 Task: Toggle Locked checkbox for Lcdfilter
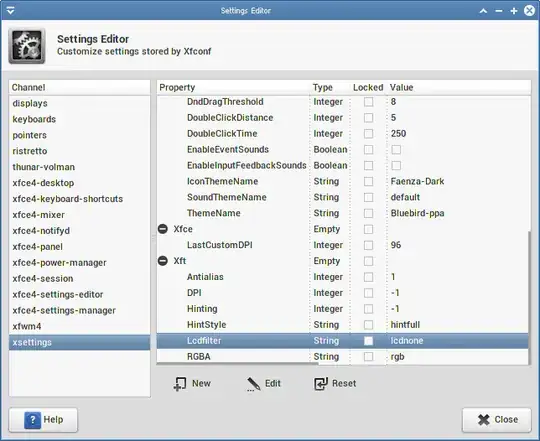tap(368, 341)
